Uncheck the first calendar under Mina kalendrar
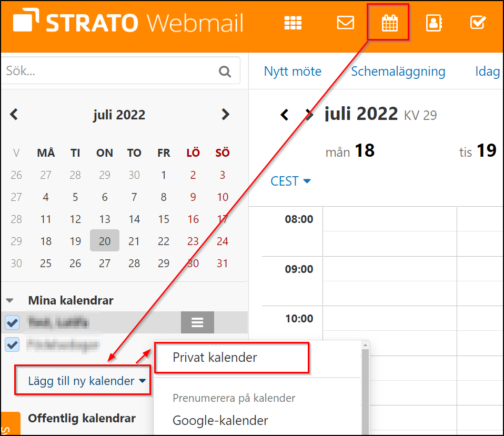Screen dimensions: 504x436 pyautogui.click(x=12, y=322)
